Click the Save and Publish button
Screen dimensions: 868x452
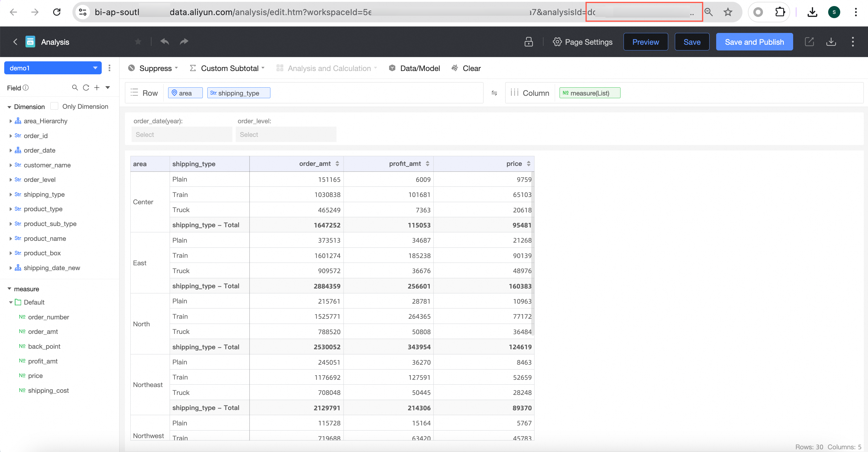pos(754,42)
